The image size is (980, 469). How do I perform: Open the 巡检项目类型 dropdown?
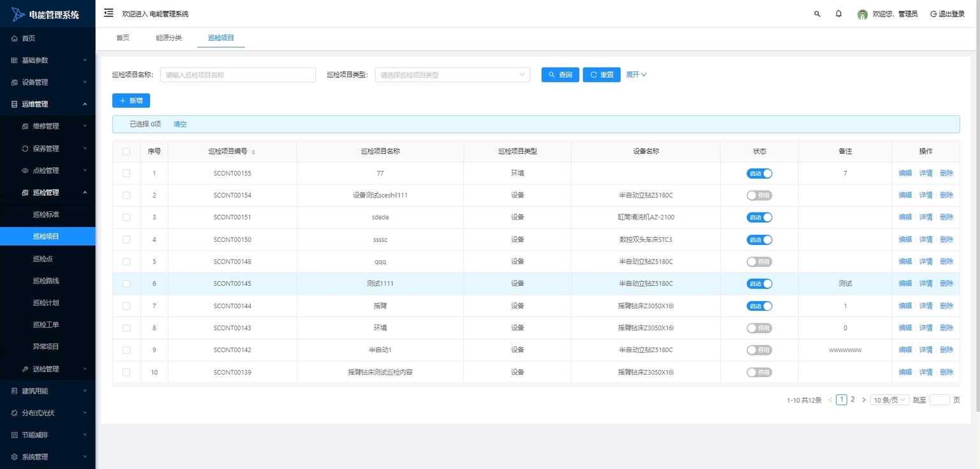click(452, 75)
